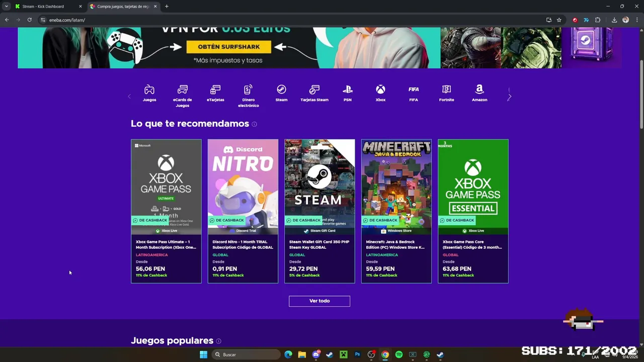
Task: Open the Chrome extensions puzzle menu
Action: (598, 20)
